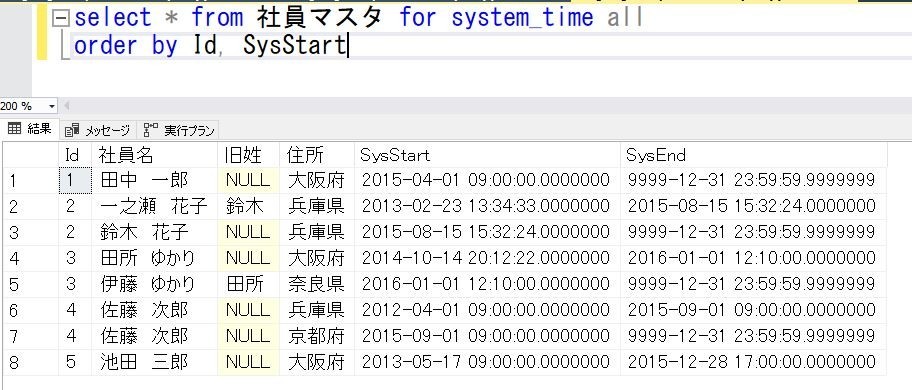Image resolution: width=912 pixels, height=390 pixels.
Task: Click the 社員マスタ table name in query
Action: point(319,17)
